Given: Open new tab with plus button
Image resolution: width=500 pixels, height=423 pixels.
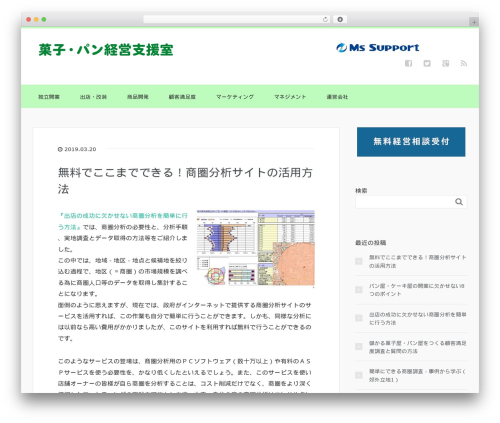Looking at the screenshot, I should [x=474, y=22].
